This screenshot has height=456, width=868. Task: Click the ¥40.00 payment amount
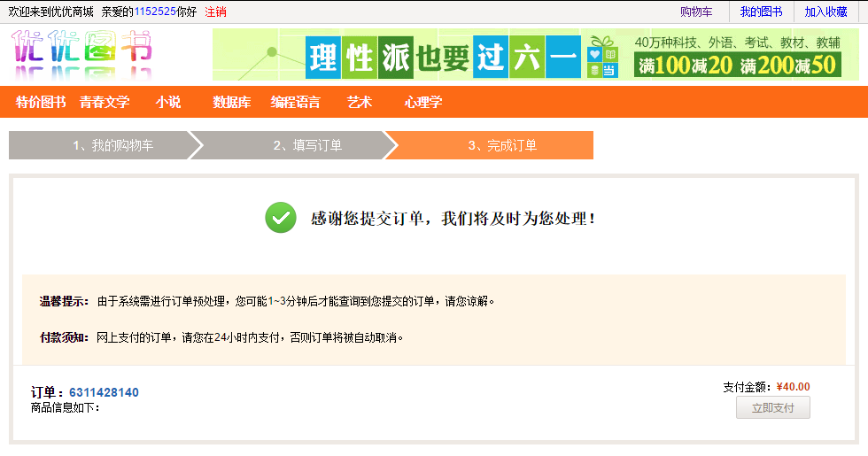coord(793,387)
